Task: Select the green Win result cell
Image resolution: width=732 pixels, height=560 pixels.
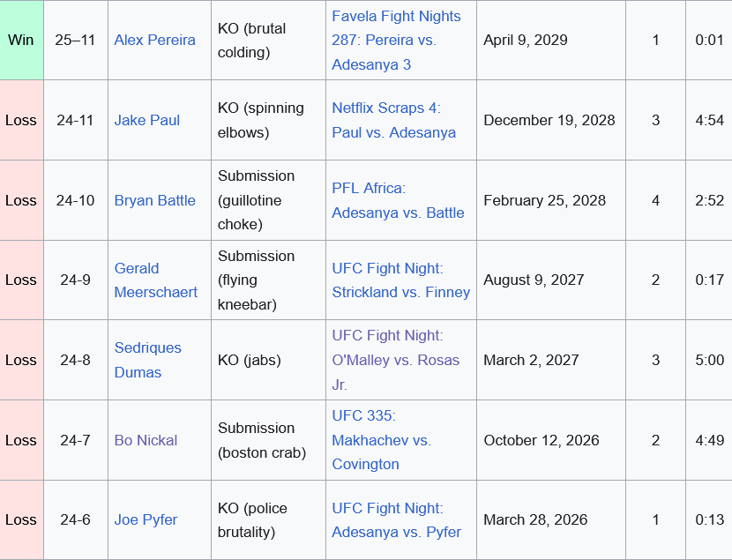Action: pos(21,41)
